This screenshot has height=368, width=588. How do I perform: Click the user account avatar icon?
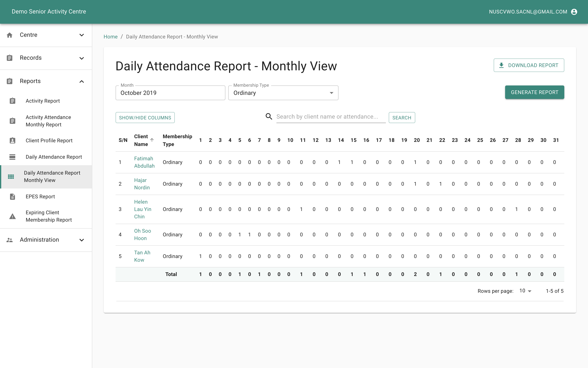pos(574,12)
